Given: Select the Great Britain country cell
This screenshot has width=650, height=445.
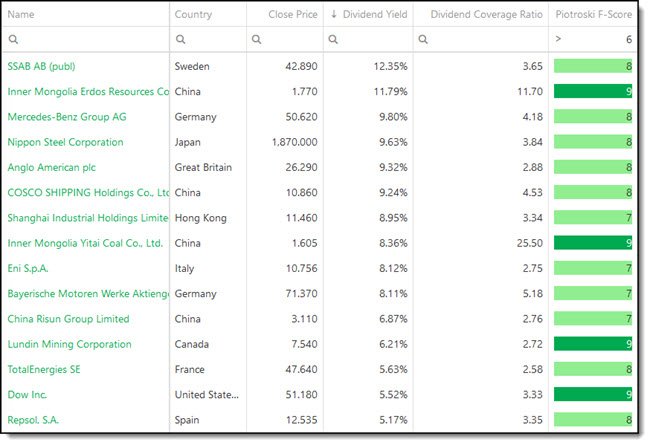Looking at the screenshot, I should tap(203, 168).
